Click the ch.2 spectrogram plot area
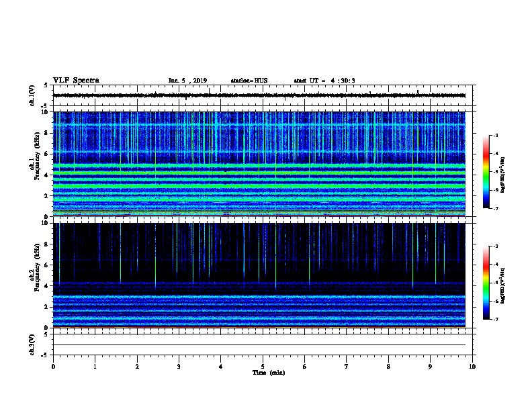This screenshot has width=532, height=411. point(259,275)
